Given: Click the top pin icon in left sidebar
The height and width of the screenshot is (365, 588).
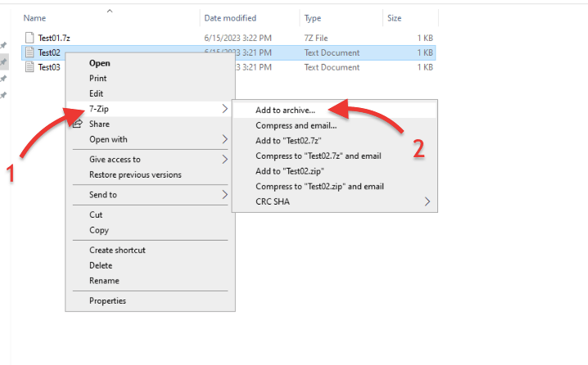Looking at the screenshot, I should point(4,45).
